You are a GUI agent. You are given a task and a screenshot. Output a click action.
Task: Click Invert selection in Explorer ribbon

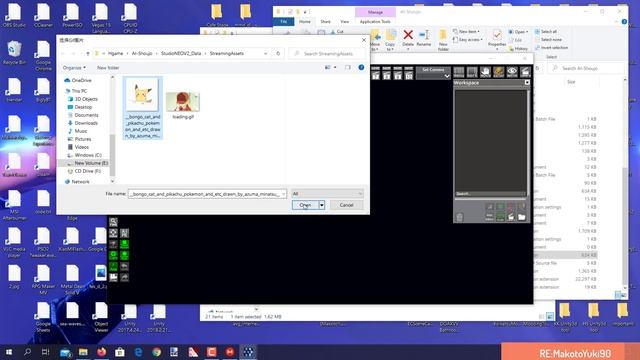pyautogui.click(x=551, y=47)
